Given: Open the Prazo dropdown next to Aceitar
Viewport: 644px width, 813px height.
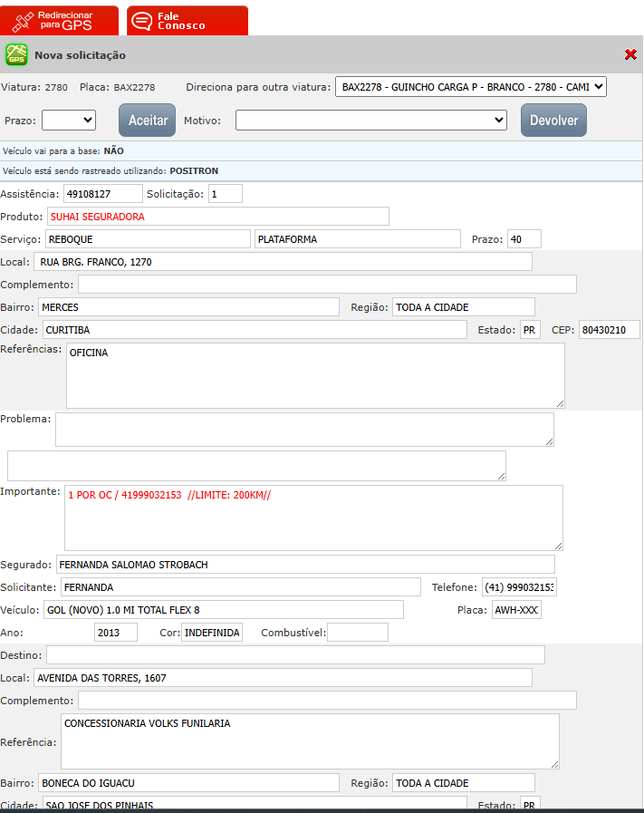Looking at the screenshot, I should 69,120.
